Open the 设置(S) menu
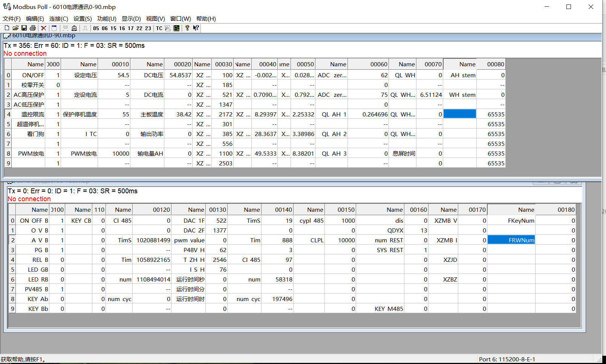The width and height of the screenshot is (606, 364). click(x=83, y=18)
